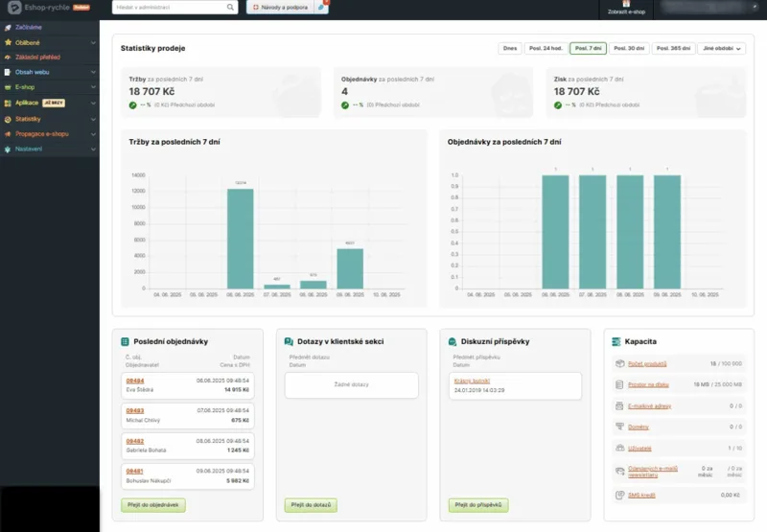Click the Přejít do objednávek button
The width and height of the screenshot is (767, 532).
pyautogui.click(x=153, y=504)
